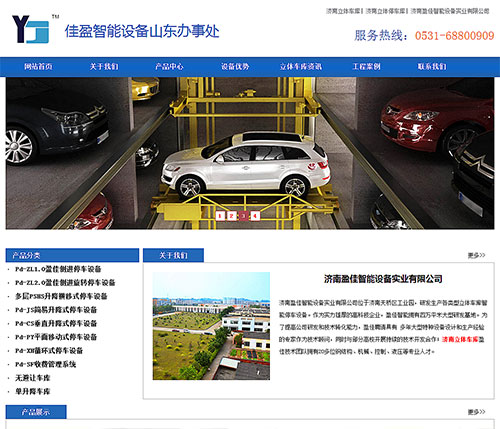Go to 产品中心 navigation item
Image resolution: width=500 pixels, height=429 pixels.
click(169, 67)
